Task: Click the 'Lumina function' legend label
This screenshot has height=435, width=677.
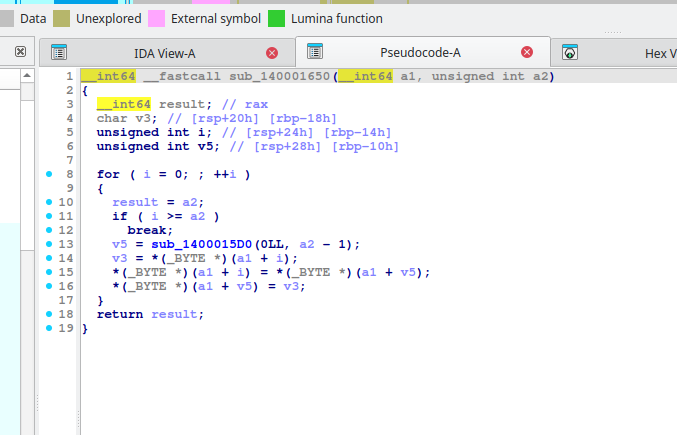Action: [x=337, y=19]
